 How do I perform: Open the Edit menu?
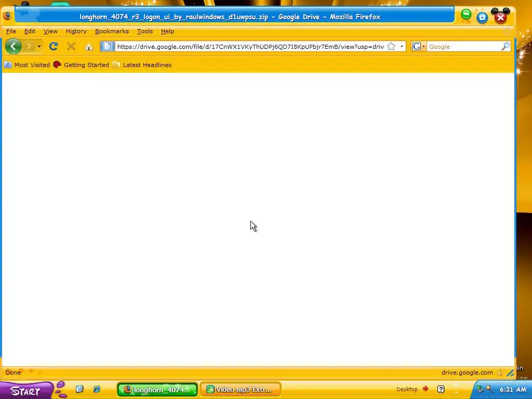(30, 31)
